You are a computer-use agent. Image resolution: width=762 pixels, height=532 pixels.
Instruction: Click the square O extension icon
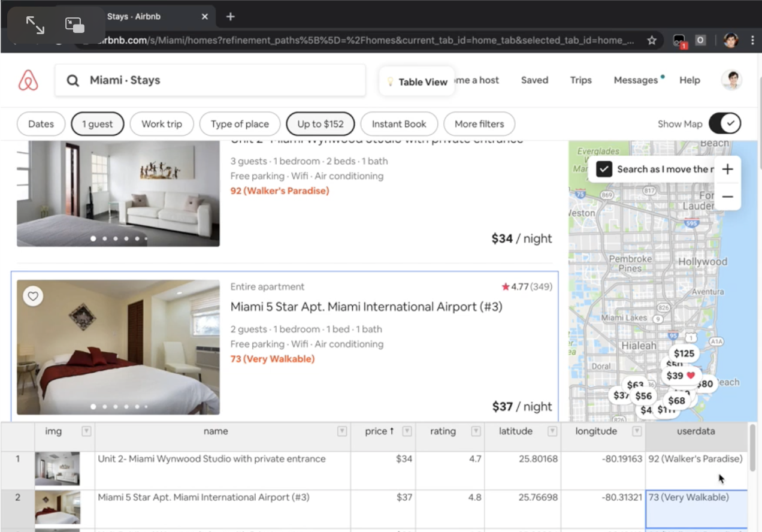pyautogui.click(x=700, y=40)
